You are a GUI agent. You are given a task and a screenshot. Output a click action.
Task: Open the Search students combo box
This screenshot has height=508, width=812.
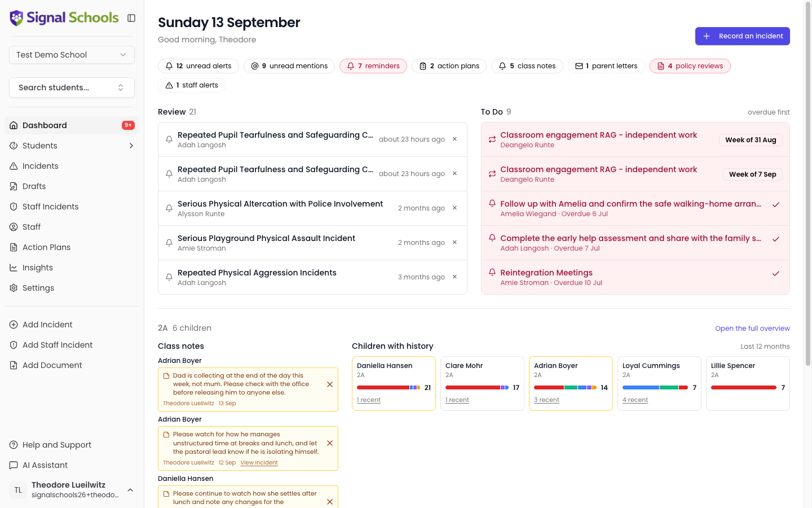click(72, 87)
